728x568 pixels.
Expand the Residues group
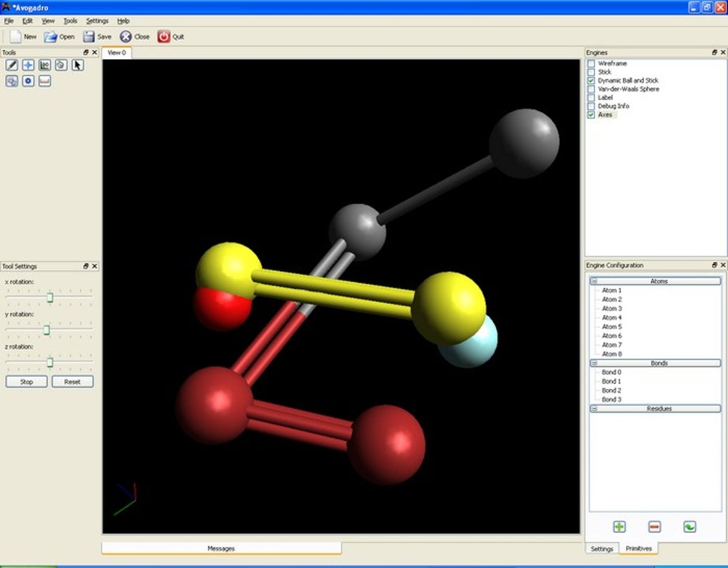[x=594, y=408]
